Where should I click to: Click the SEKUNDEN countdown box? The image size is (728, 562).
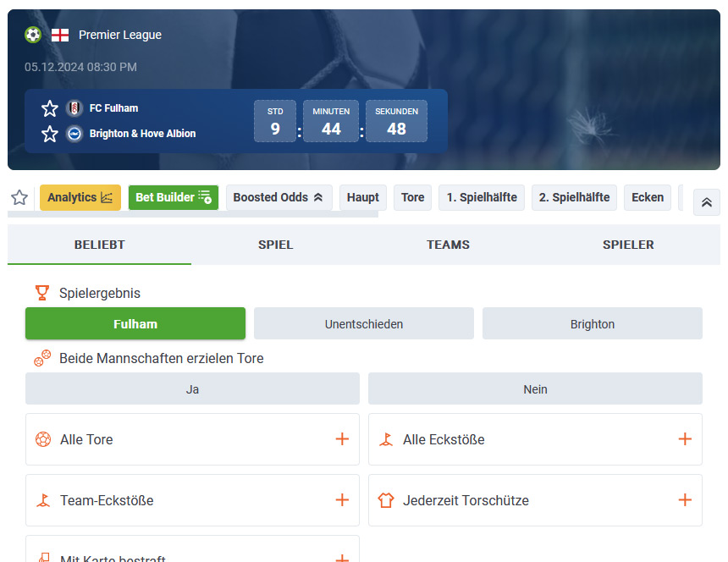coord(396,121)
